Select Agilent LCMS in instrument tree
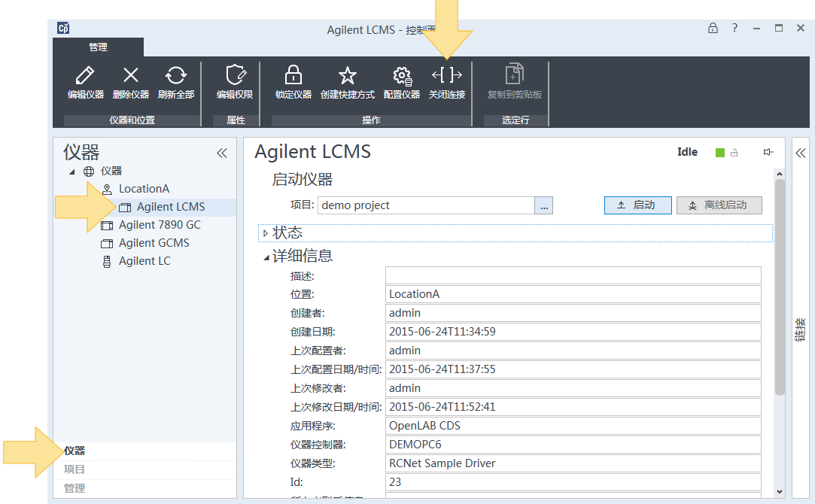This screenshot has height=504, width=815. [x=171, y=207]
